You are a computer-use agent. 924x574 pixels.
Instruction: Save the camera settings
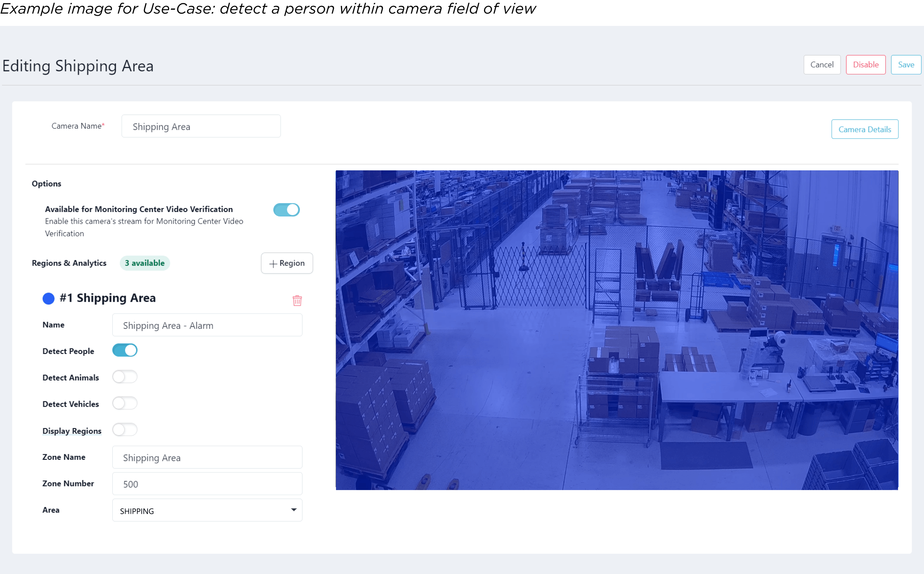coord(905,64)
